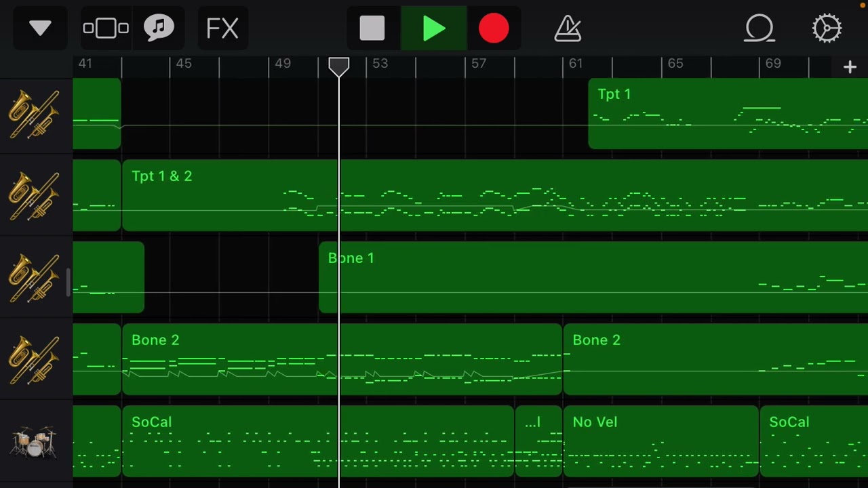Select the Tpt 1 region
Screen dimensions: 868x488
[x=728, y=114]
